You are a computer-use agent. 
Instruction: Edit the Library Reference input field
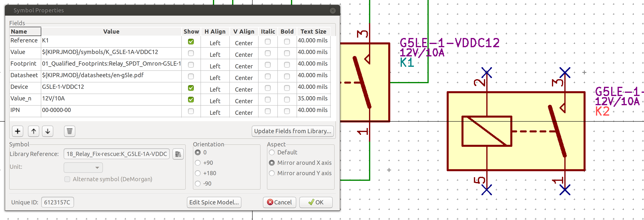[116, 154]
